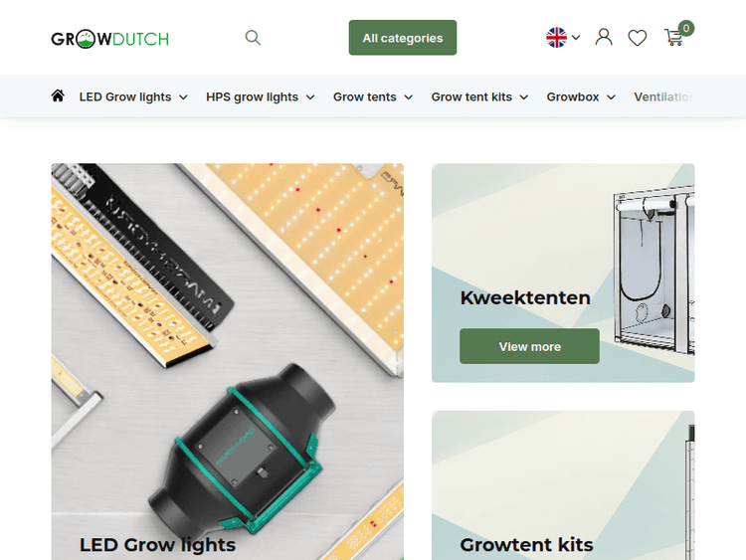Screen dimensions: 746x560
Task: Expand the LED Grow lights menu arrow
Action: (183, 97)
